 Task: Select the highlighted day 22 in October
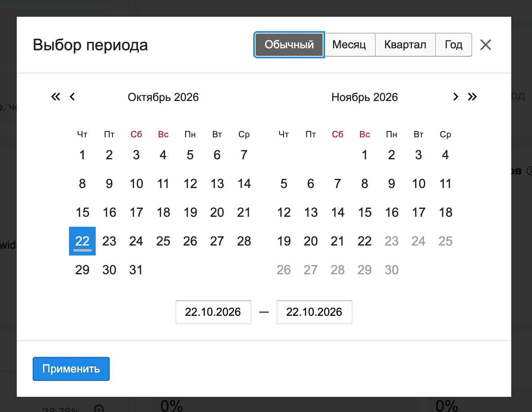[82, 241]
